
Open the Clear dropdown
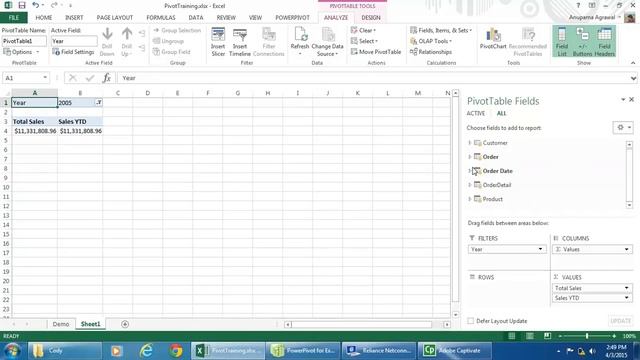[x=363, y=30]
